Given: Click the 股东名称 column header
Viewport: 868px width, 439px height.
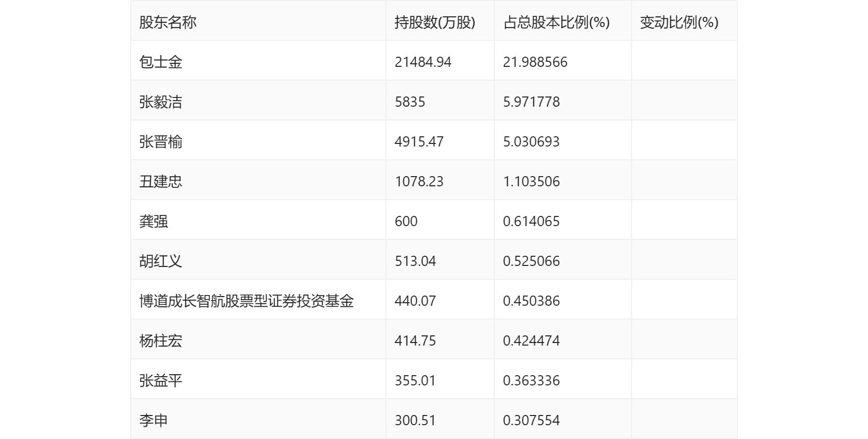Looking at the screenshot, I should (x=168, y=22).
